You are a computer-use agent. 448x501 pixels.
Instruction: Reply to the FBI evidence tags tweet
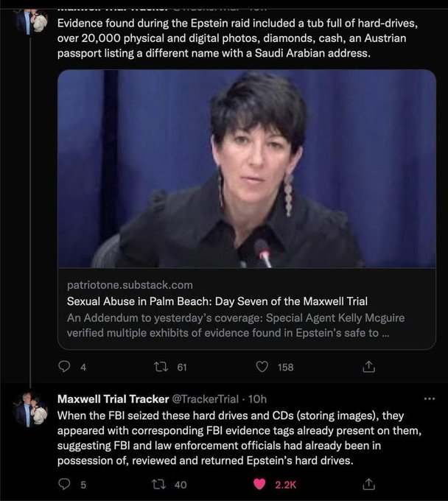click(x=64, y=484)
